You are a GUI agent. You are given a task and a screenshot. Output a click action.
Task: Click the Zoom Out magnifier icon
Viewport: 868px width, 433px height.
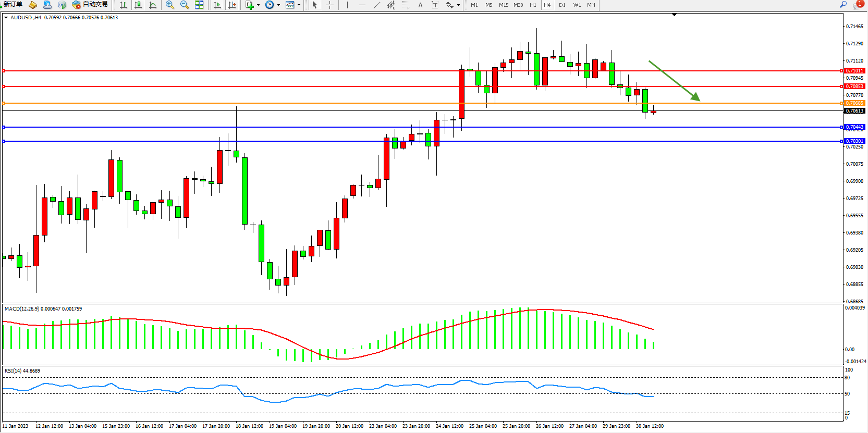[x=184, y=5]
